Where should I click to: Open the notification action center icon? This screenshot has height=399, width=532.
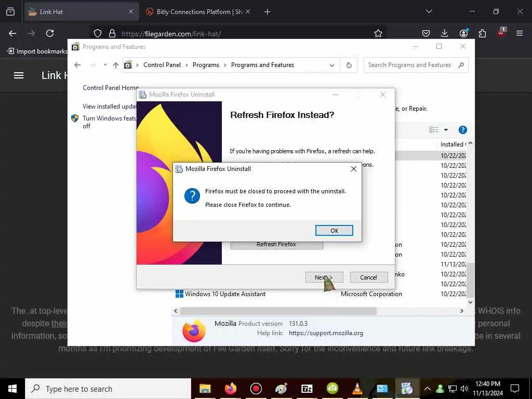(515, 389)
